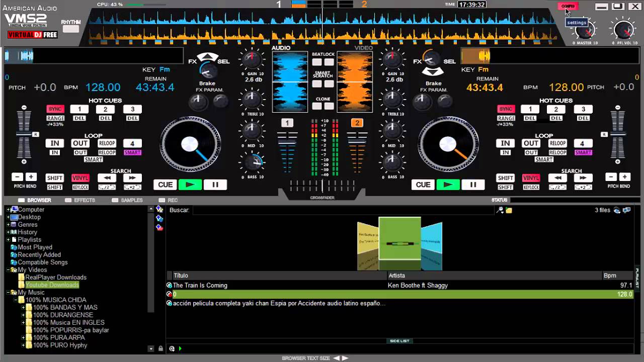Click right deck search rewind button
This screenshot has height=362, width=644.
click(557, 178)
